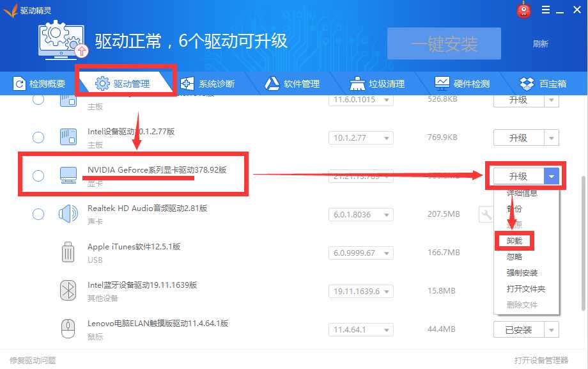The image size is (588, 369).
Task: Click the 166.7MB size value
Action: [444, 252]
